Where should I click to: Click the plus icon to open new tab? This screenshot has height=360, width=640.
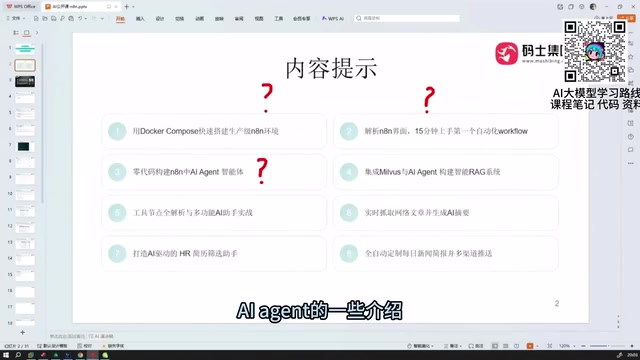127,7
